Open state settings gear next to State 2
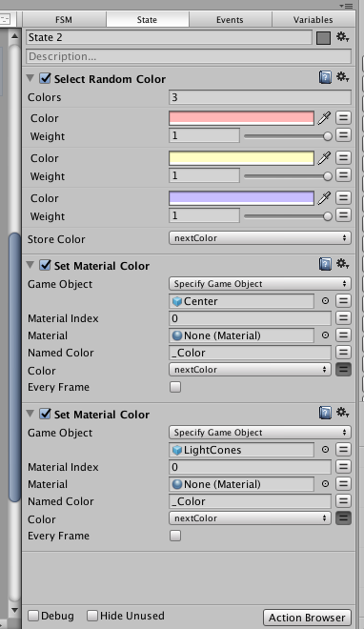364x629 pixels. pyautogui.click(x=342, y=37)
